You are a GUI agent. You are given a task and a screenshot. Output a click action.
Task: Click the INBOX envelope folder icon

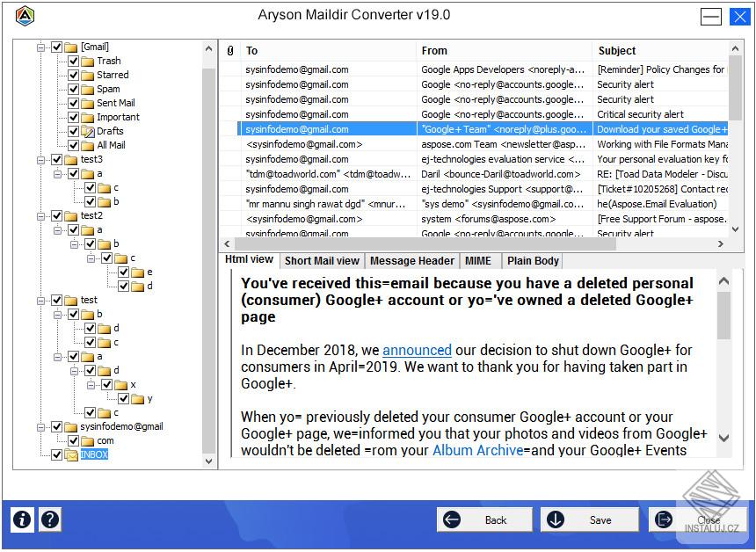[x=71, y=454]
